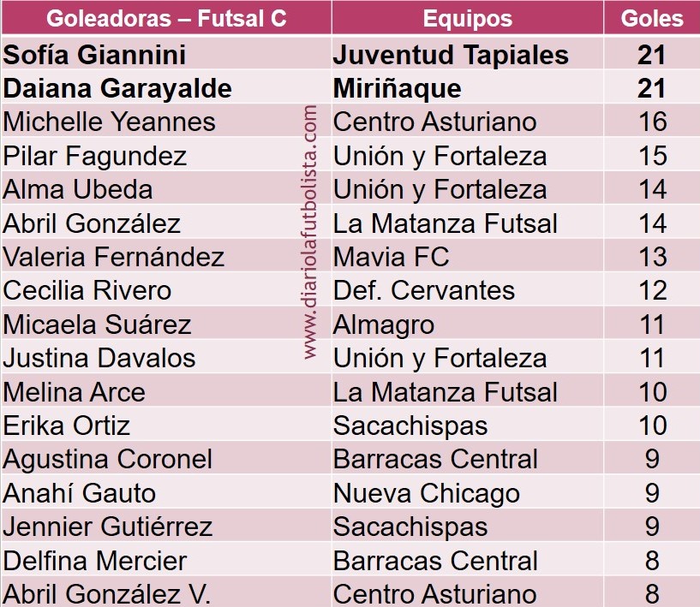Click the Equipos column header

click(x=468, y=18)
